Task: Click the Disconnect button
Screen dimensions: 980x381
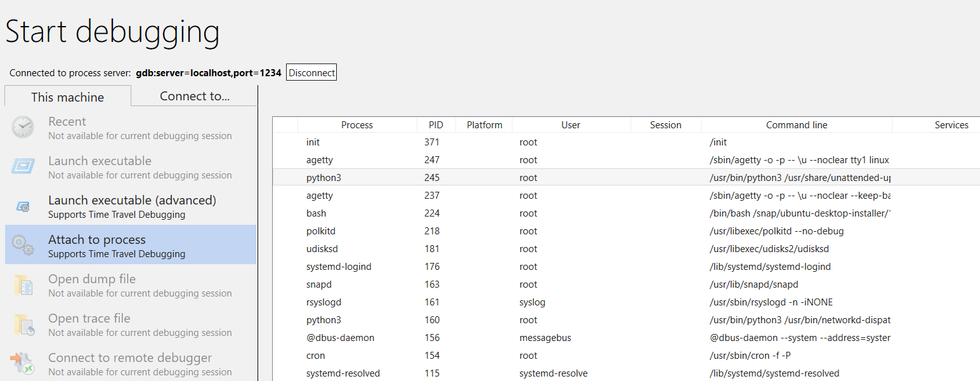Action: 311,72
